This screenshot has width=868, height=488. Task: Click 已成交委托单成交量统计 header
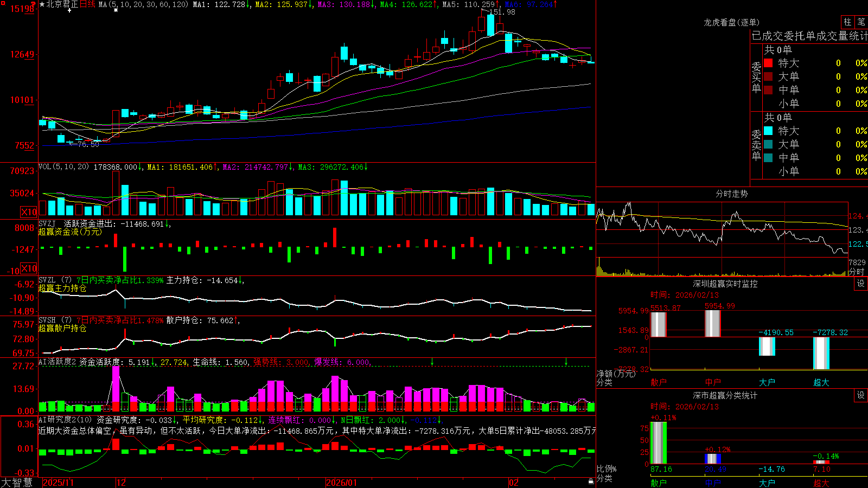[x=809, y=36]
